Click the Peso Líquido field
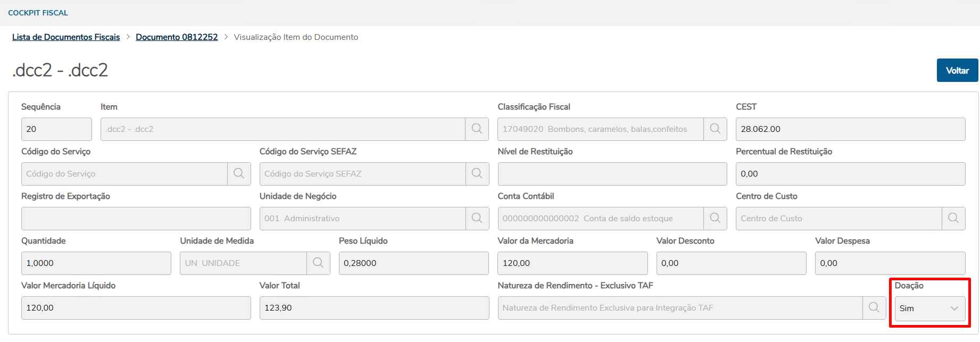Viewport: 980px width, 342px height. point(413,263)
